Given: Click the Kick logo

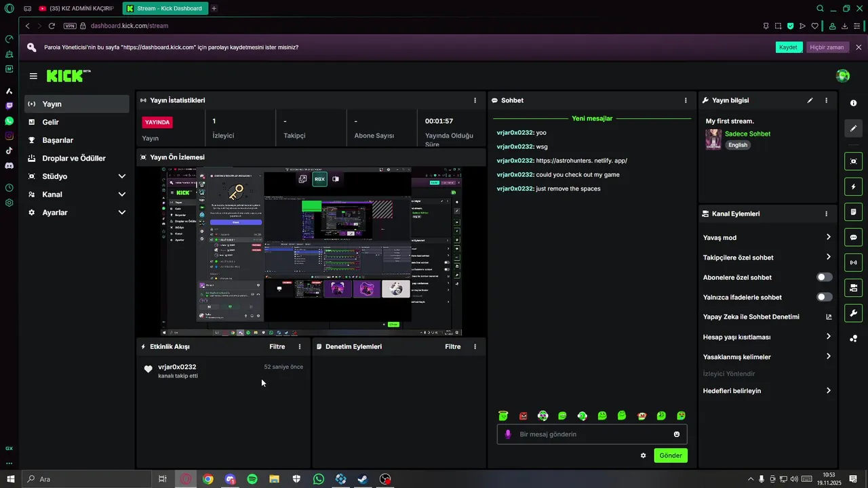Looking at the screenshot, I should tap(68, 76).
